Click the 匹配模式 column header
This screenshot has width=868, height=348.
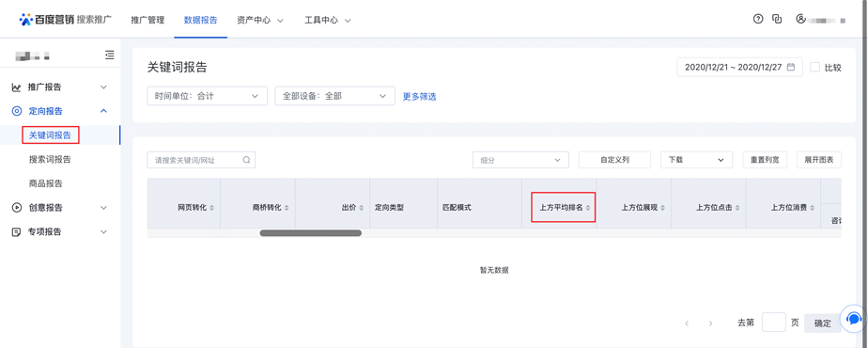tap(457, 208)
